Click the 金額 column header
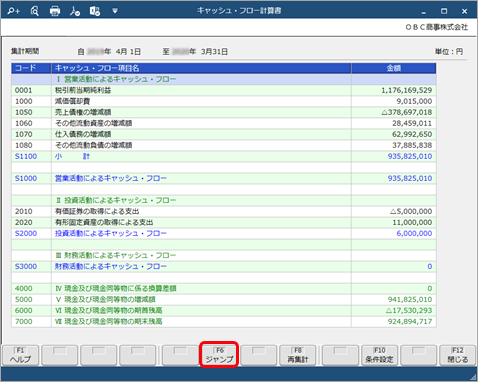The width and height of the screenshot is (478, 382). pos(394,68)
